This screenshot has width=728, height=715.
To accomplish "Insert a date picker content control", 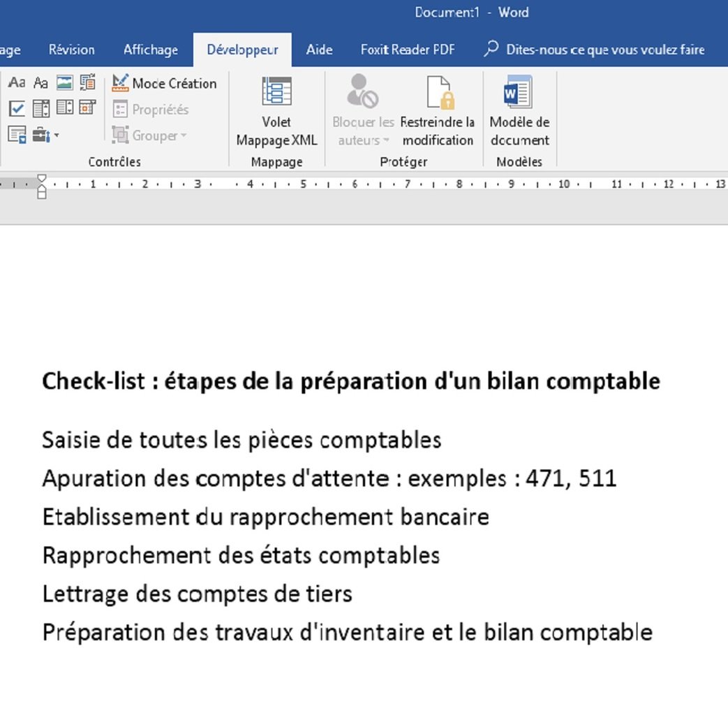I will (x=87, y=108).
